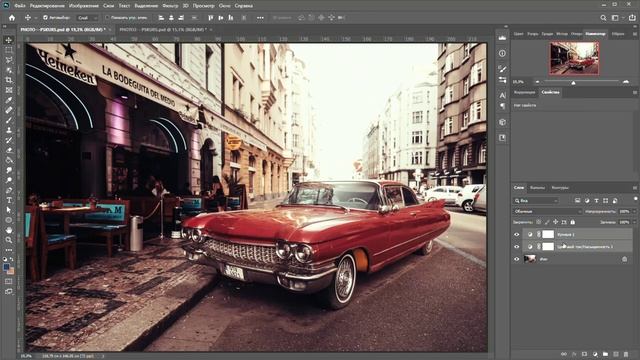Click the Curves 1 layer mask thumbnail
640x360 pixels.
548,234
